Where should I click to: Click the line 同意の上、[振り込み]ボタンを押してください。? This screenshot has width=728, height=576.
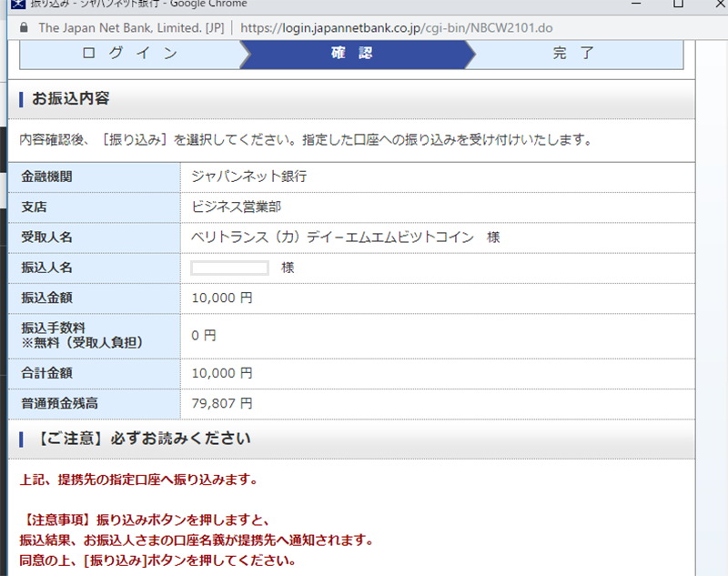[157, 561]
